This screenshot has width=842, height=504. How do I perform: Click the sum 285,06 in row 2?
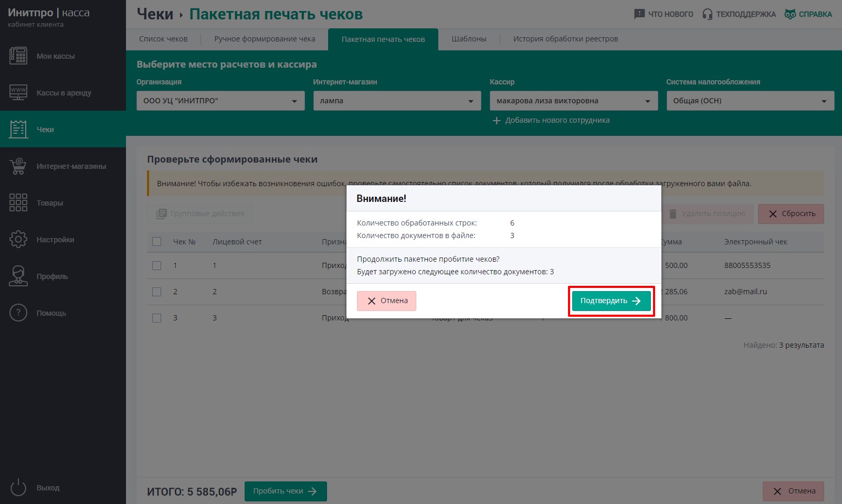tap(676, 292)
